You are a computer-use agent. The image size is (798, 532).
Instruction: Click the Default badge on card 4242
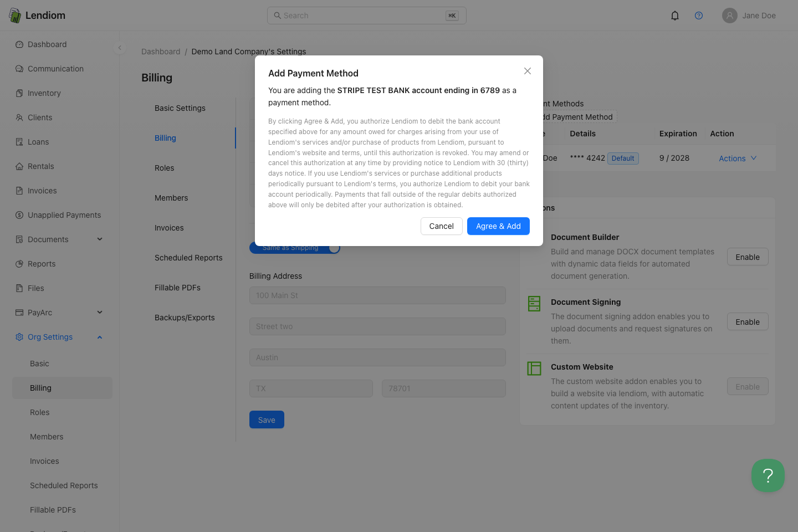(x=623, y=158)
